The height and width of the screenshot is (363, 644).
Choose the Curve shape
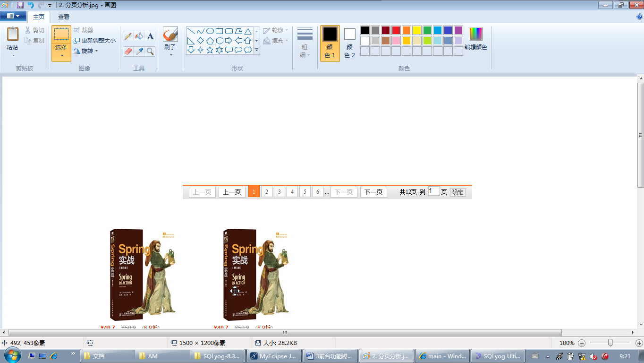pyautogui.click(x=201, y=31)
